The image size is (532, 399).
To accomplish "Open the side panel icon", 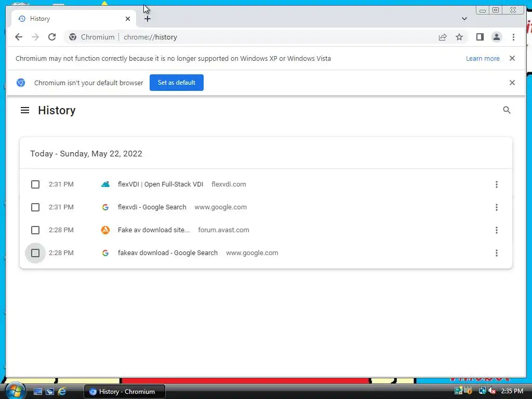I will pos(480,37).
